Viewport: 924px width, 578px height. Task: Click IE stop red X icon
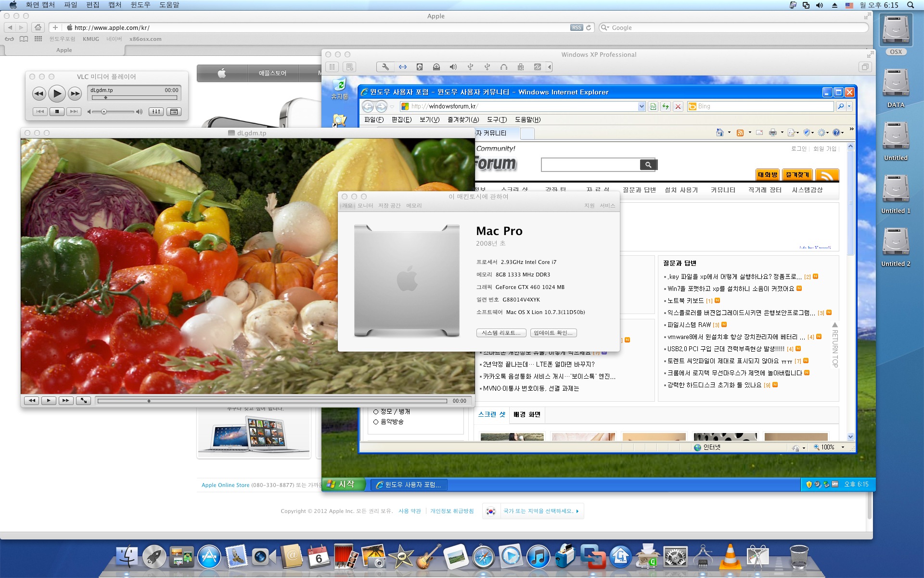point(678,106)
